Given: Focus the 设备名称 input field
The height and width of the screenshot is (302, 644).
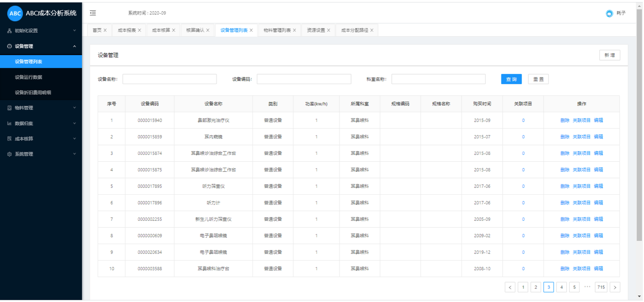Looking at the screenshot, I should (170, 79).
